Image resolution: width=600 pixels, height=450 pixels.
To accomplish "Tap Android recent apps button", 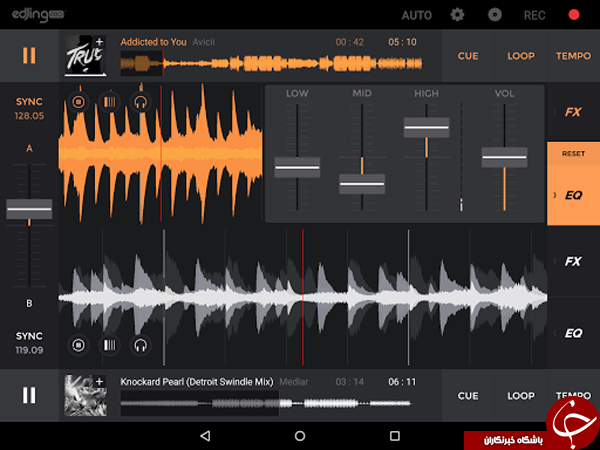I will tap(395, 436).
